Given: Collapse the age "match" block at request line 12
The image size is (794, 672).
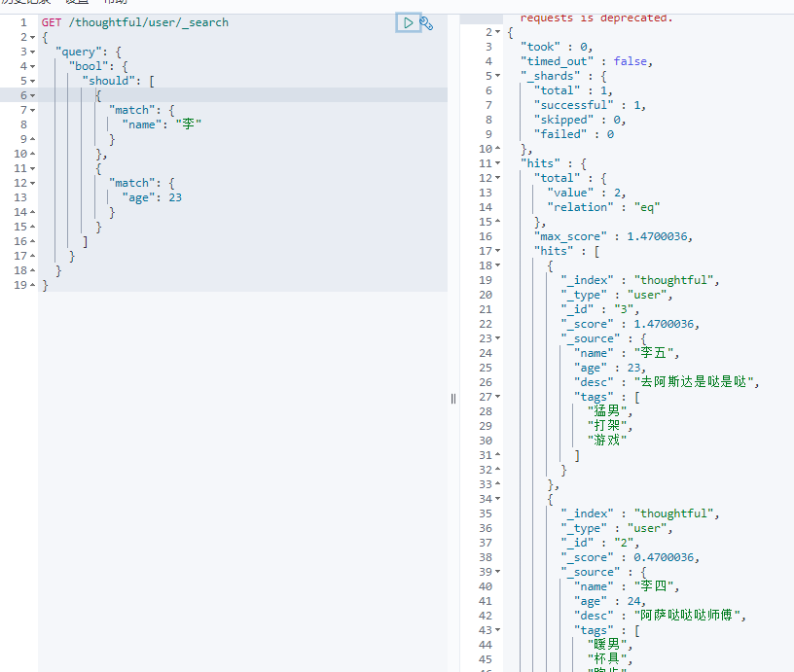Looking at the screenshot, I should click(33, 183).
